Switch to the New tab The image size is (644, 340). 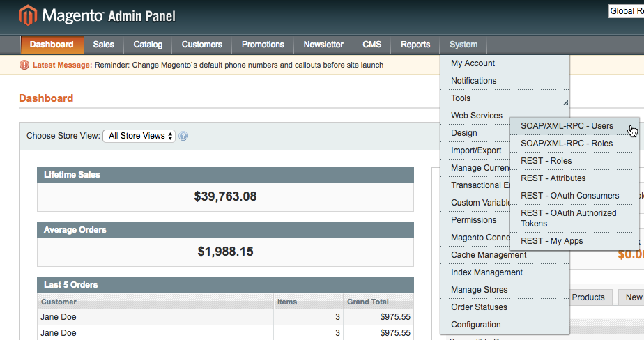631,297
